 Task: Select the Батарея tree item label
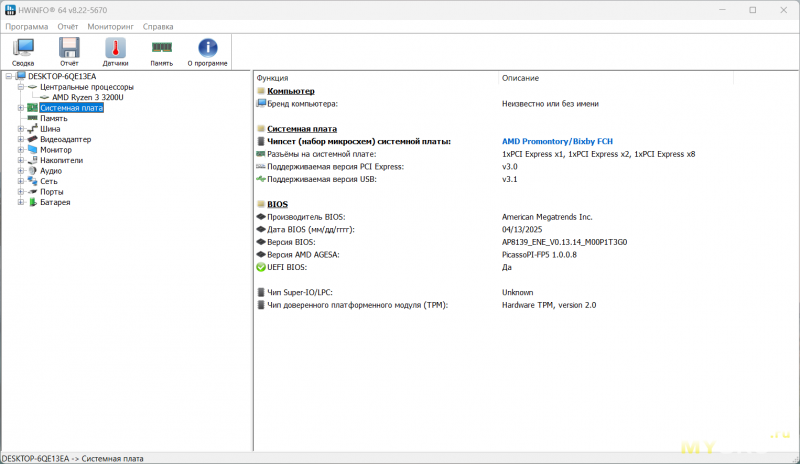coord(55,202)
